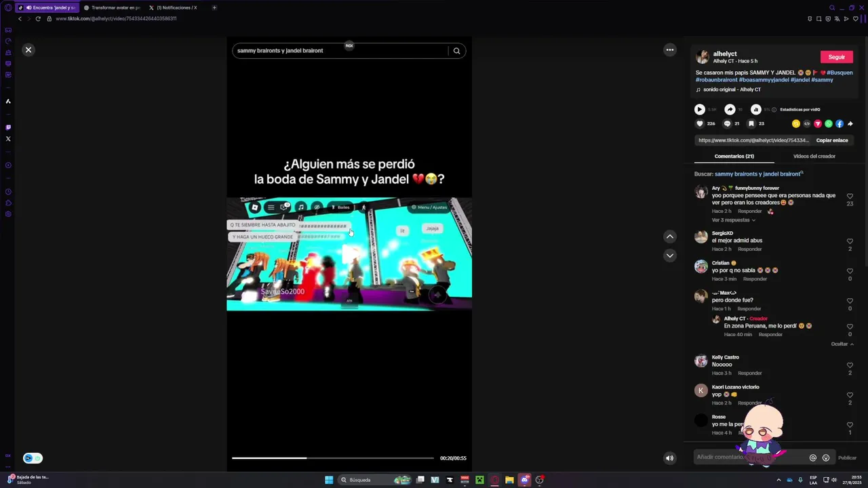The height and width of the screenshot is (488, 868).
Task: Open 'sonido original - Alhely CT' sound
Action: point(732,89)
